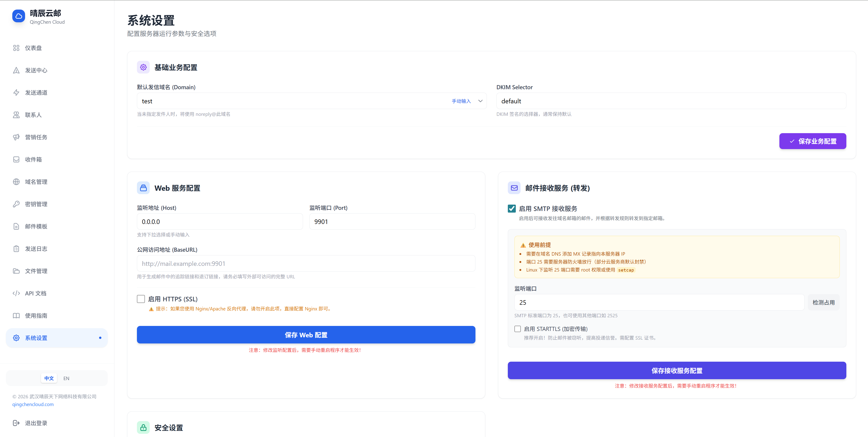
Task: Click the globe icon for domain management
Action: pos(16,182)
